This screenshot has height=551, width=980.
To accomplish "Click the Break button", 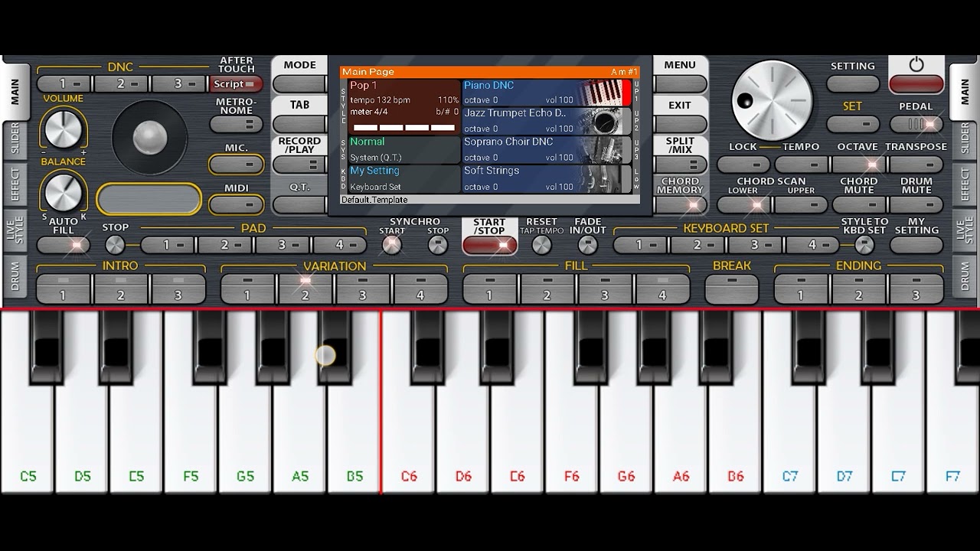I will (x=732, y=289).
